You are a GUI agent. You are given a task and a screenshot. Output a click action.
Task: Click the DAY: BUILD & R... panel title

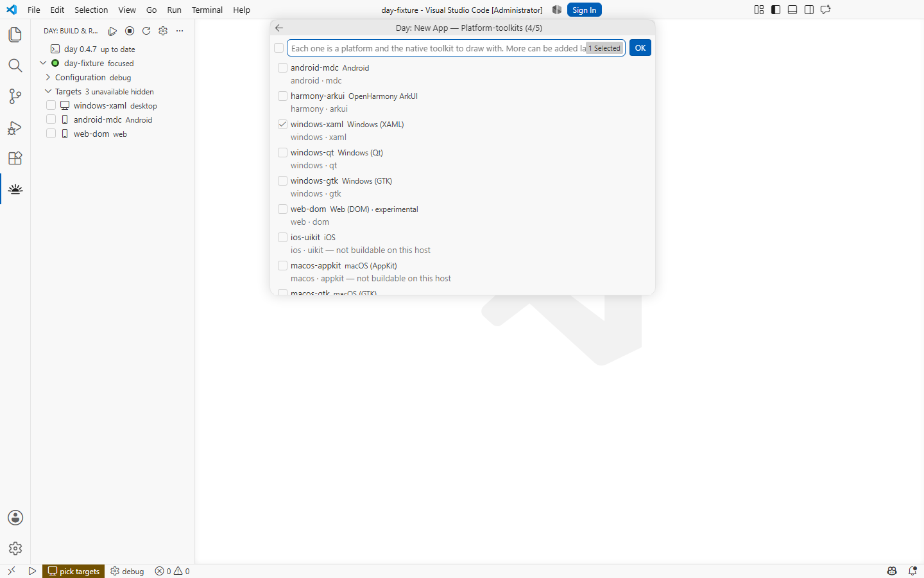tap(71, 31)
